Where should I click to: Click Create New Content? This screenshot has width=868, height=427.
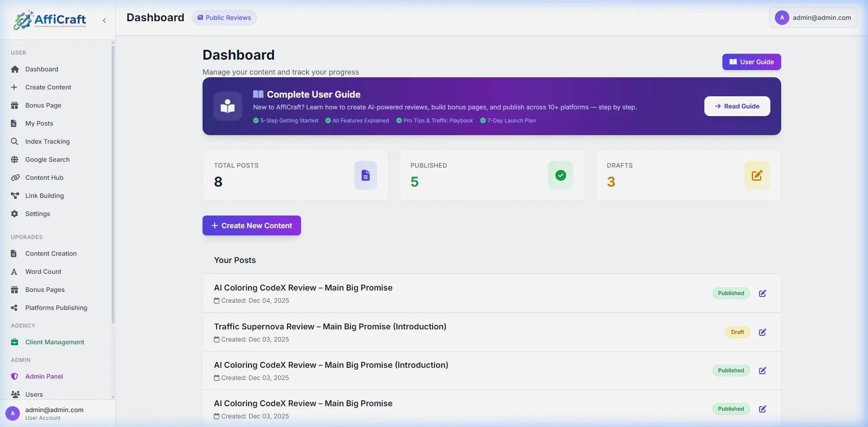[x=251, y=225]
